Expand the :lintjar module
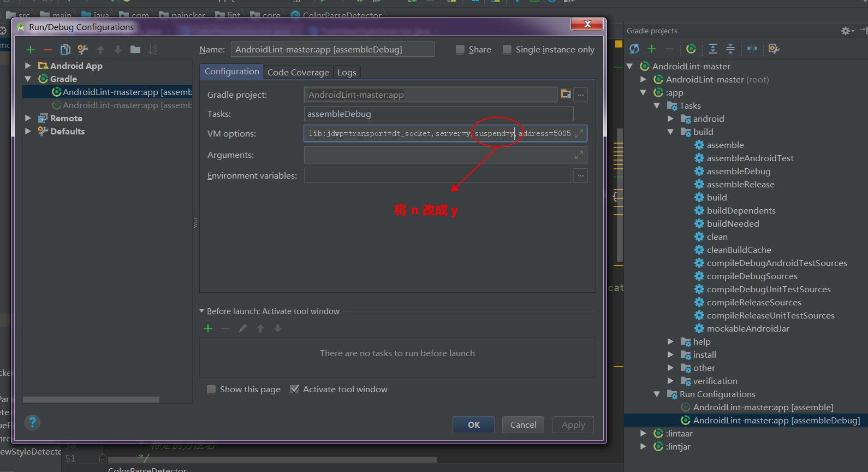Screen dimensions: 868x472 point(643,446)
